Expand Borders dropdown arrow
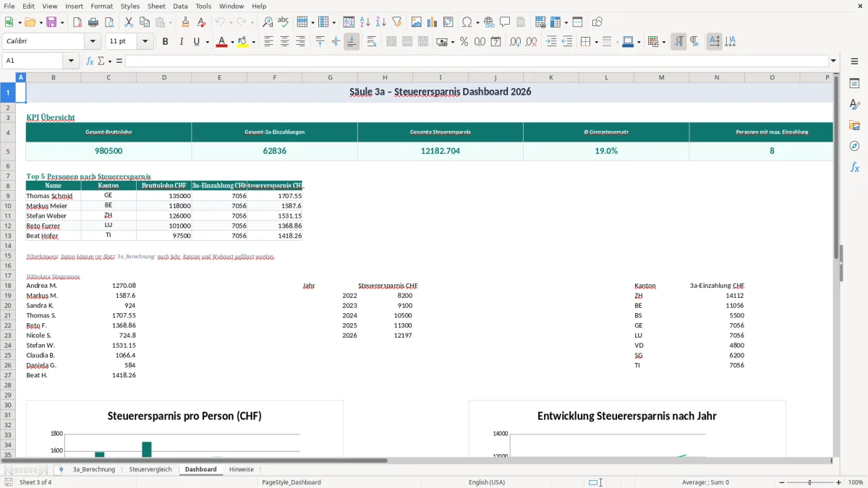Viewport: 868px width, 488px height. (596, 42)
